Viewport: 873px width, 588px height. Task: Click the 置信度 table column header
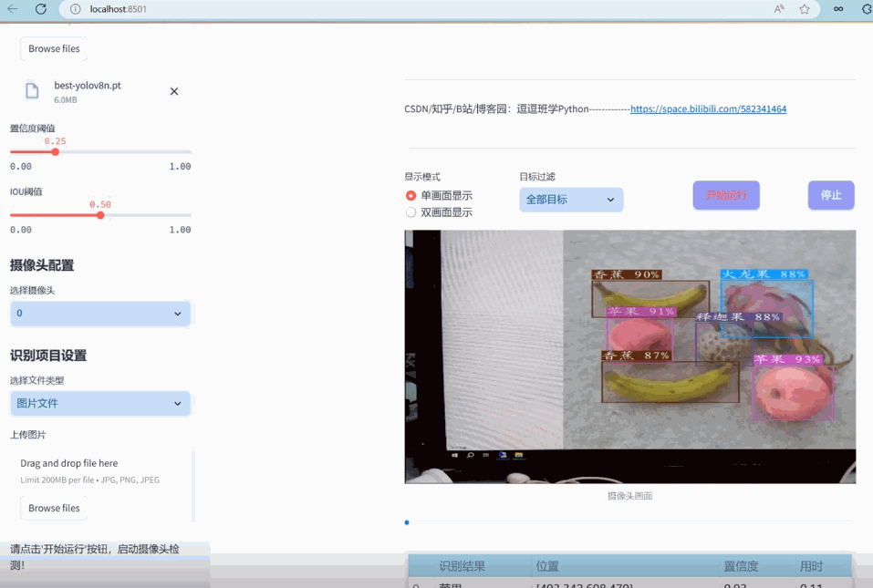click(x=741, y=566)
